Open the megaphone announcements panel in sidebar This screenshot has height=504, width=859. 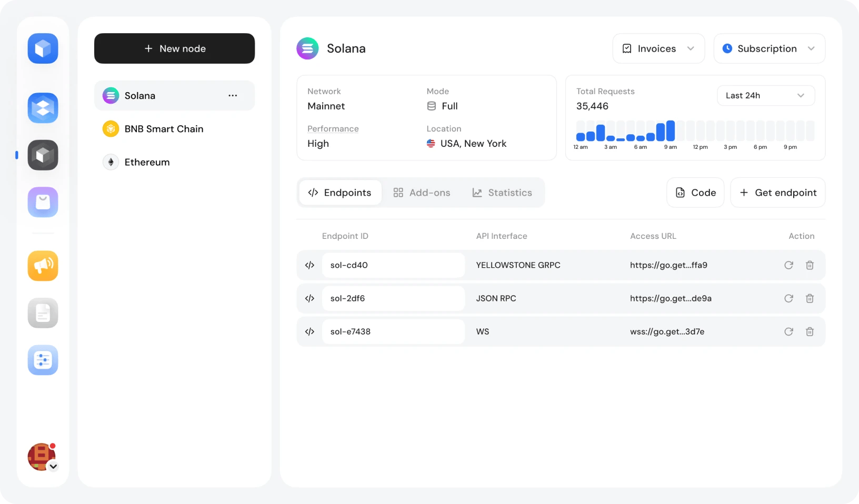coord(42,266)
